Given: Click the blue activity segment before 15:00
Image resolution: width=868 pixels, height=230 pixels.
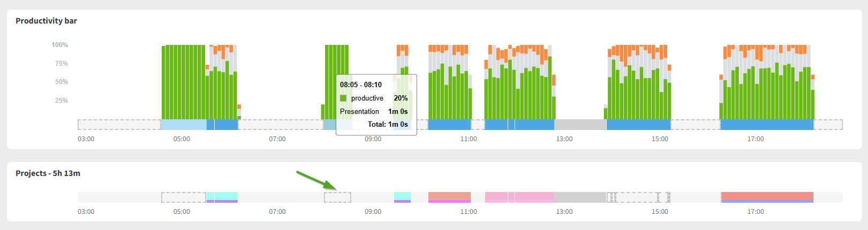Looking at the screenshot, I should (x=638, y=125).
